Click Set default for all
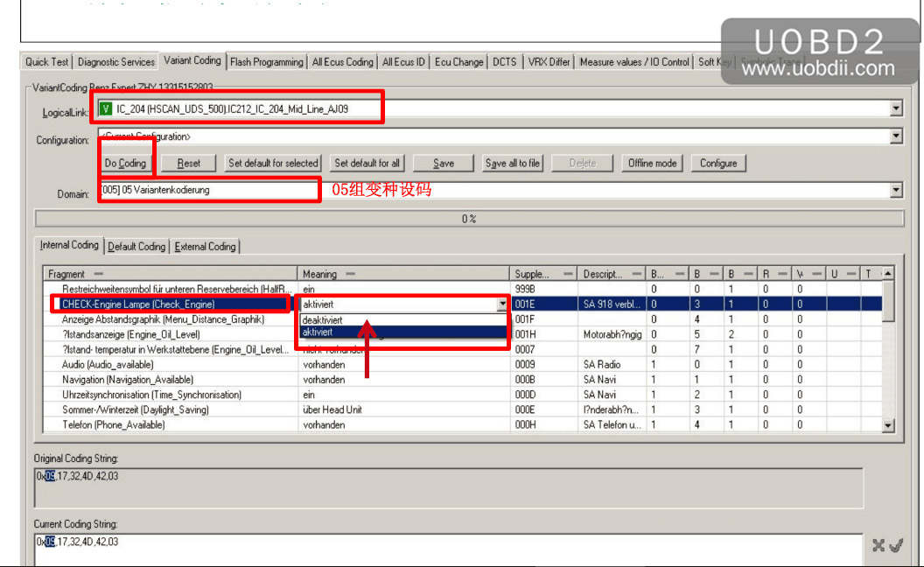The height and width of the screenshot is (567, 924). (x=367, y=164)
